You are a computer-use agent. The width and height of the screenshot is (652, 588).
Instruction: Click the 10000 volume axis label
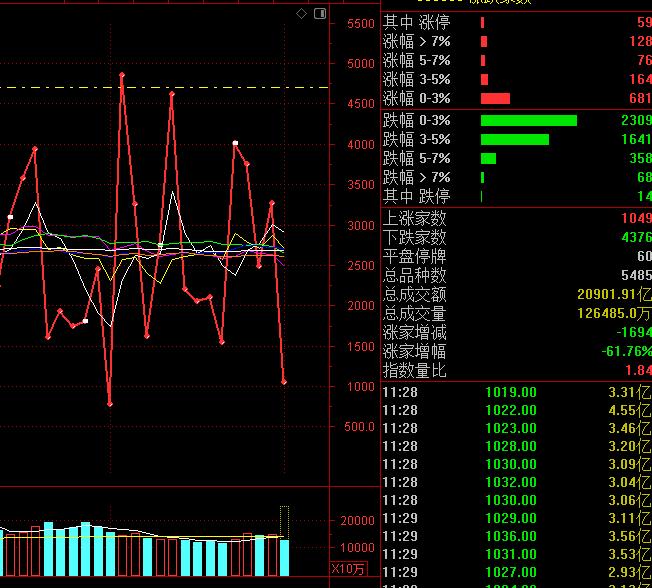tap(358, 548)
